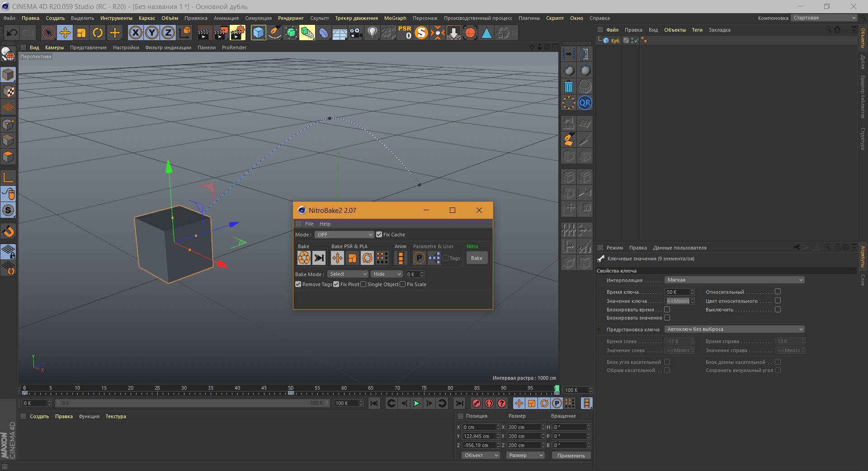Add a Cube primitive object
The height and width of the screenshot is (471, 868).
(x=258, y=33)
